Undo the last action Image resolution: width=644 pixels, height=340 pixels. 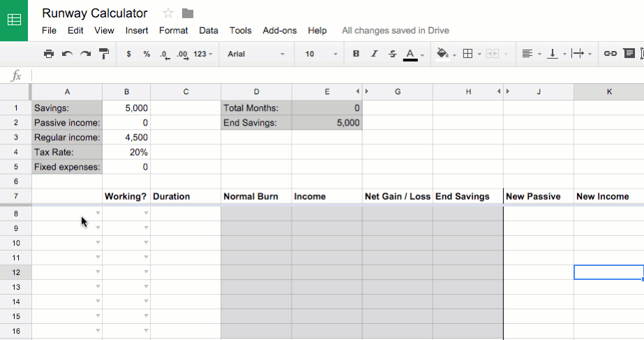[x=67, y=54]
